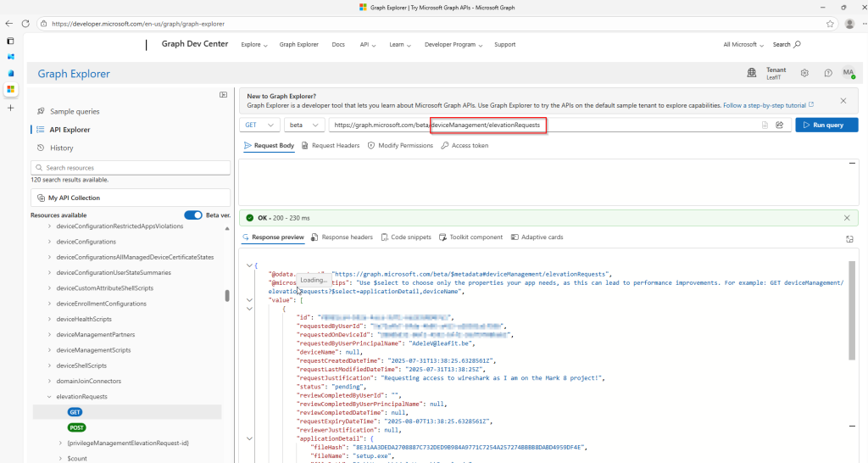Open the settings gear icon

(x=804, y=73)
